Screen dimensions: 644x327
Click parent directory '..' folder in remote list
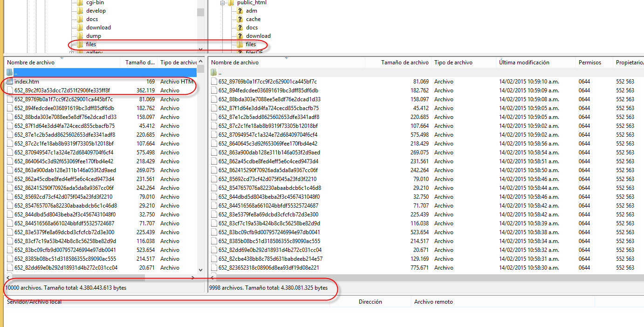(220, 73)
